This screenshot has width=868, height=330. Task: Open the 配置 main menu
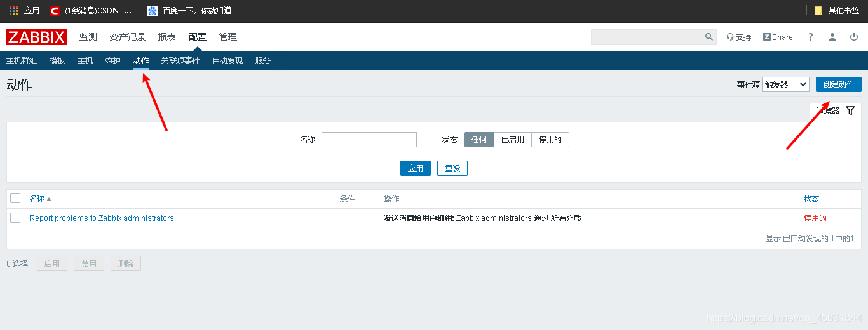[x=198, y=37]
